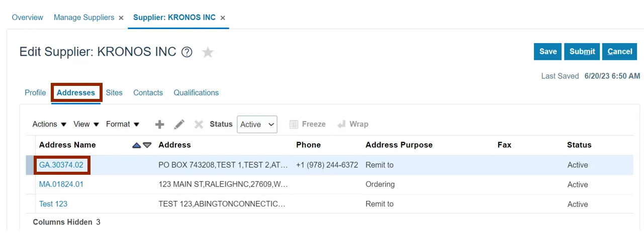
Task: Mark supplier as favorite with star icon
Action: point(208,52)
